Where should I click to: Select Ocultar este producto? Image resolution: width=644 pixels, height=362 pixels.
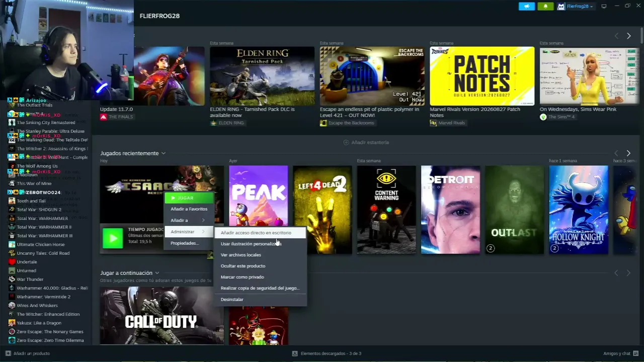tap(260, 266)
